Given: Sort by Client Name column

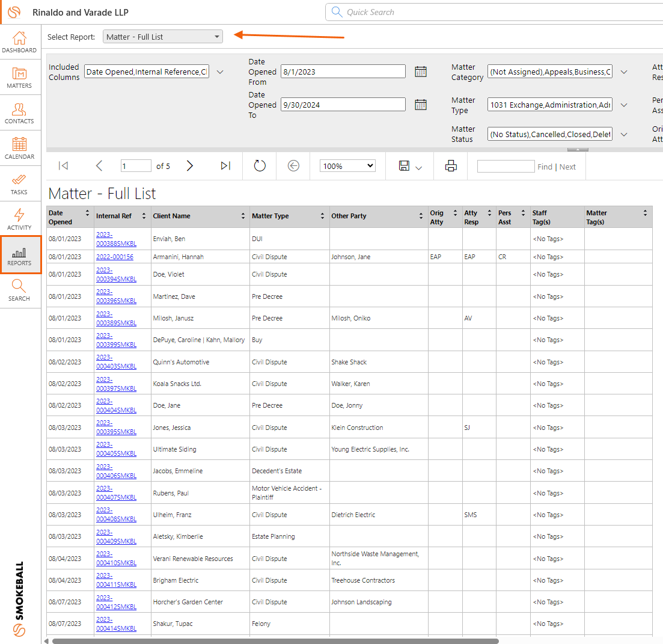Looking at the screenshot, I should 243,216.
